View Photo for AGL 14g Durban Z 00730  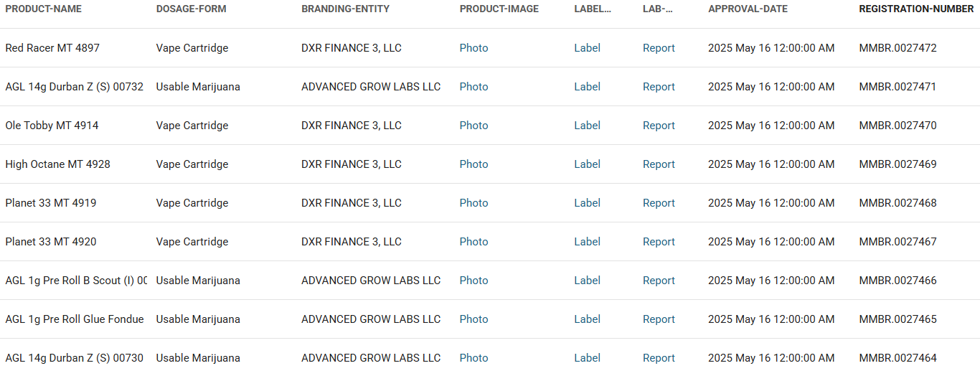coord(473,358)
